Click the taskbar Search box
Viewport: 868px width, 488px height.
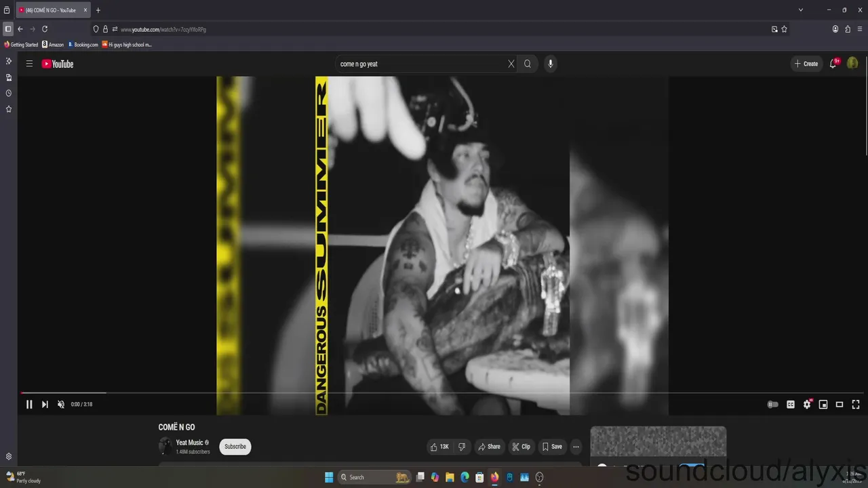373,477
